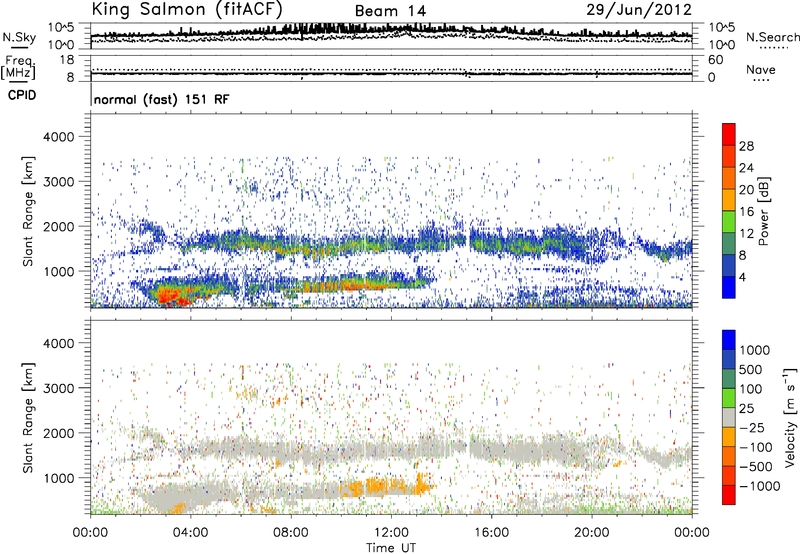The image size is (800, 554).
Task: Click the "500" tick on Velocity colorbar
Action: point(751,370)
